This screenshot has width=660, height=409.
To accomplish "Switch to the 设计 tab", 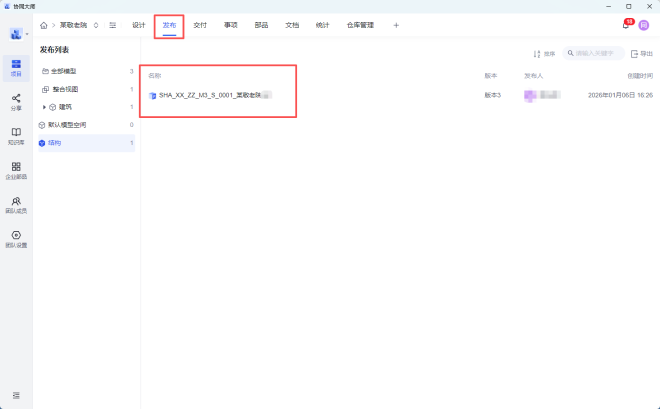I will (x=139, y=25).
